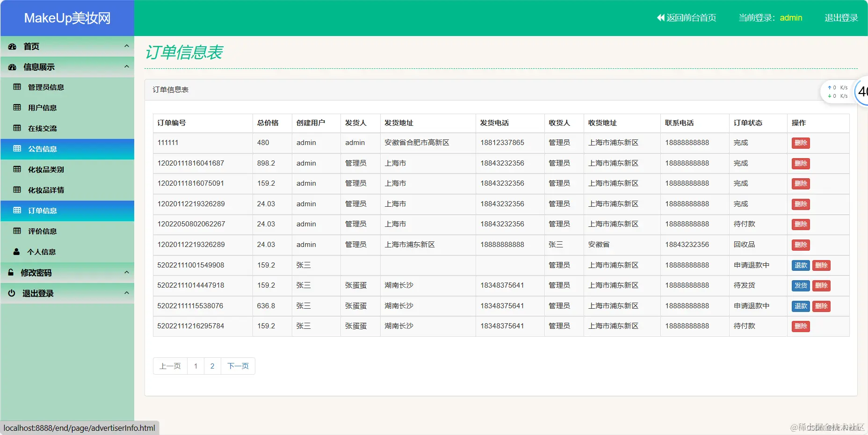Click the power icon beside 退出登录 in sidebar
The height and width of the screenshot is (435, 868).
point(12,293)
